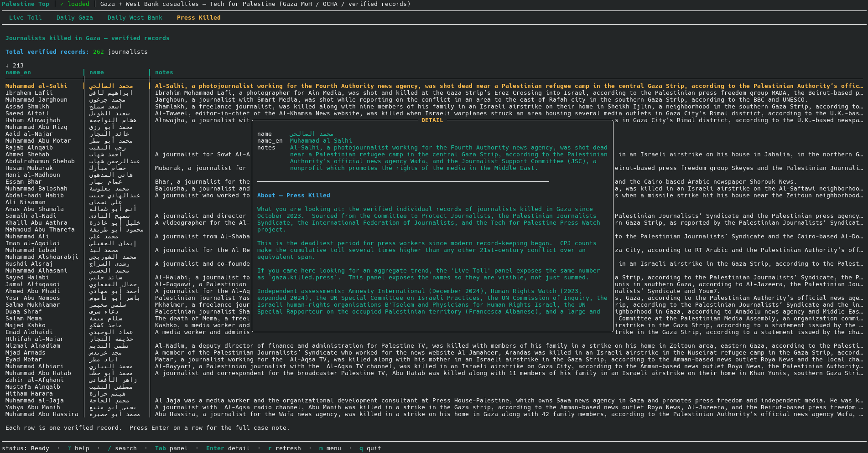Sort by the name_en column header
868x453 pixels.
pos(18,72)
